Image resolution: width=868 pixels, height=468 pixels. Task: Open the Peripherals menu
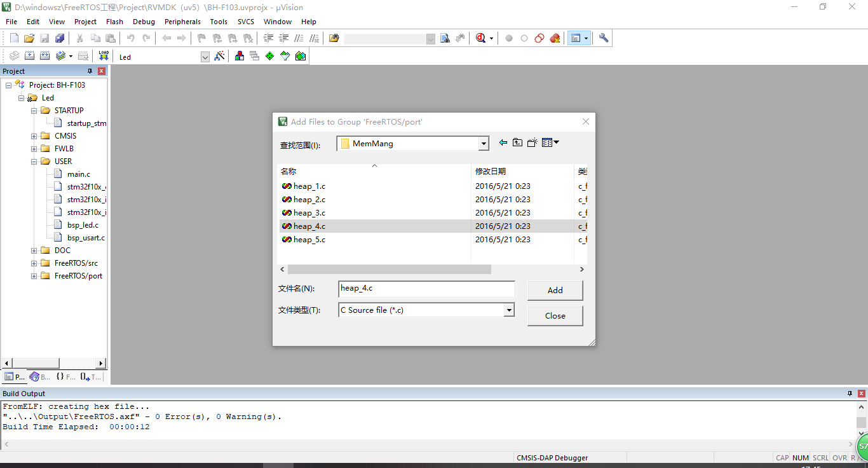182,21
